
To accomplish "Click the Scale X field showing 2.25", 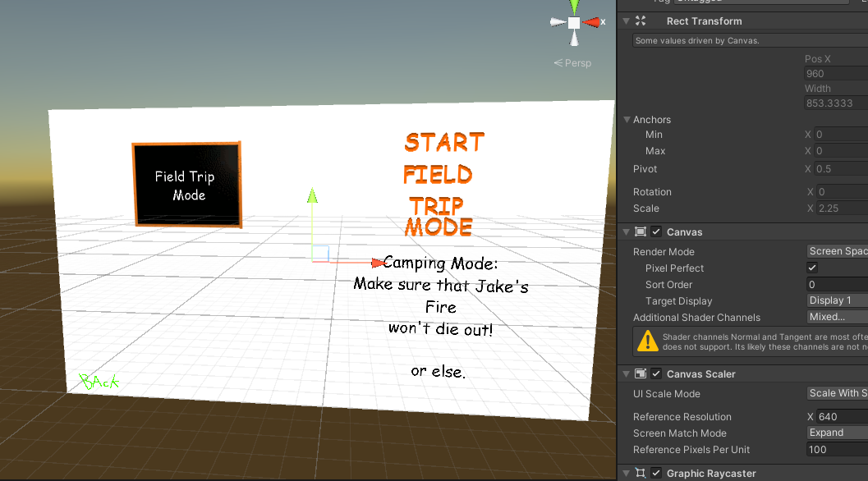I will point(843,208).
